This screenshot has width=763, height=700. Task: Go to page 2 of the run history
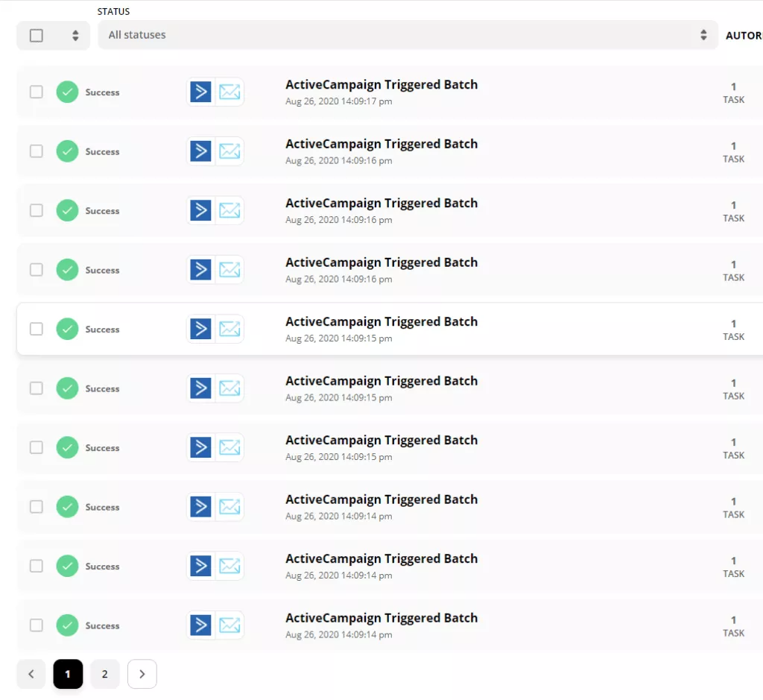[x=104, y=674]
